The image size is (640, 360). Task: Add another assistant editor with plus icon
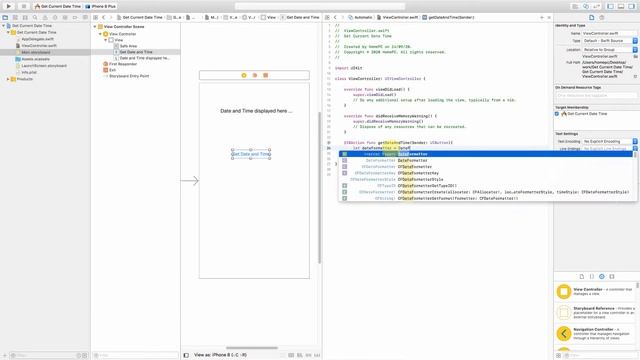542,18
